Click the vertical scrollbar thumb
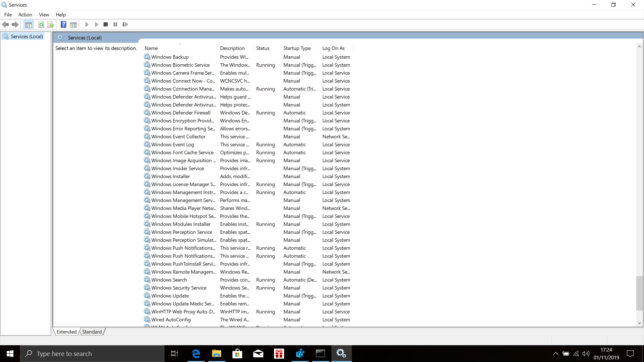This screenshot has width=644, height=362. click(639, 293)
